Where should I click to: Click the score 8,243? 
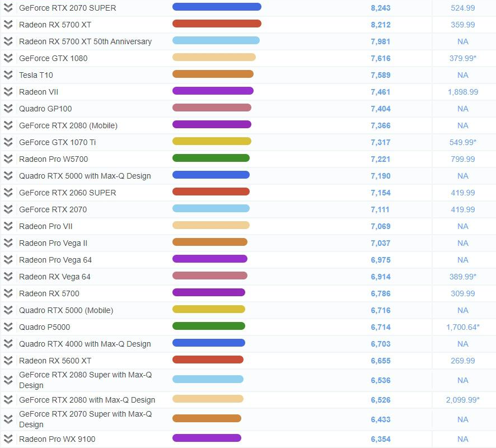(x=381, y=8)
